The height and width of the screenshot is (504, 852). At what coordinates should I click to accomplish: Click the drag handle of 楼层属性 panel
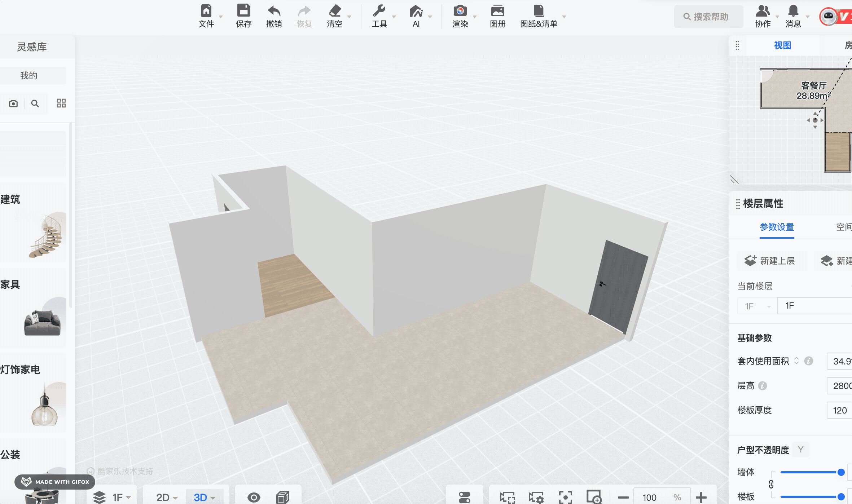(x=738, y=204)
